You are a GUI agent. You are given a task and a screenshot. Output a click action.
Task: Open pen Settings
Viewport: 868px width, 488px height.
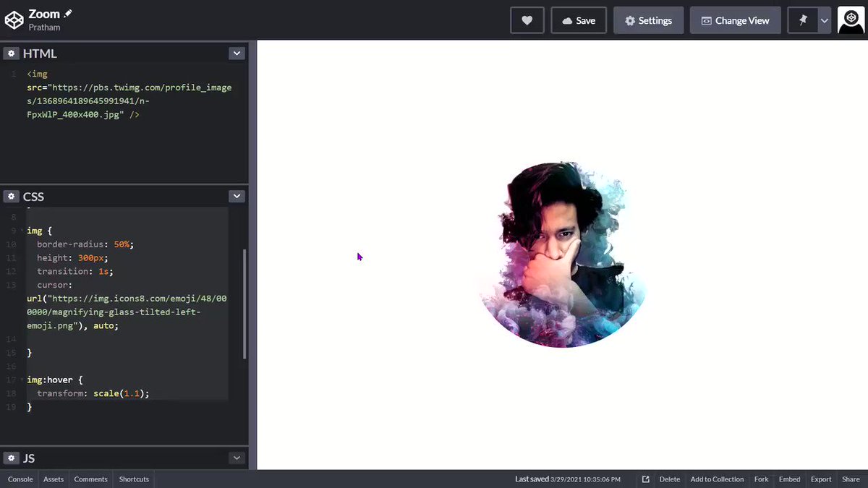click(648, 20)
